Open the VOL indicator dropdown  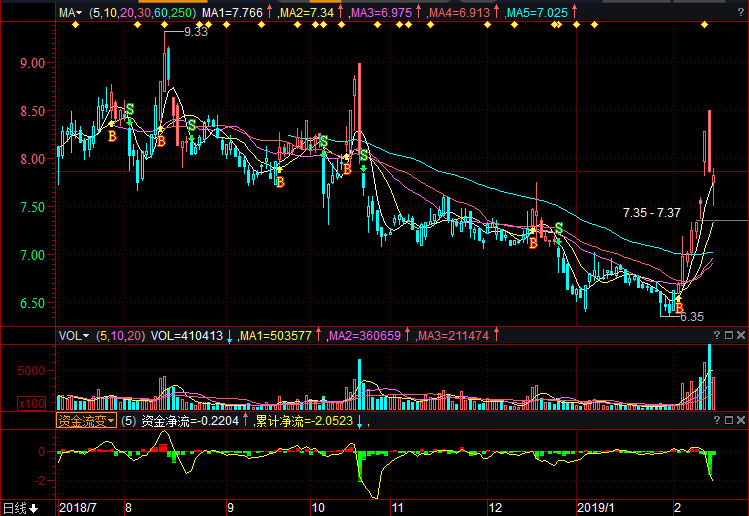click(x=73, y=336)
